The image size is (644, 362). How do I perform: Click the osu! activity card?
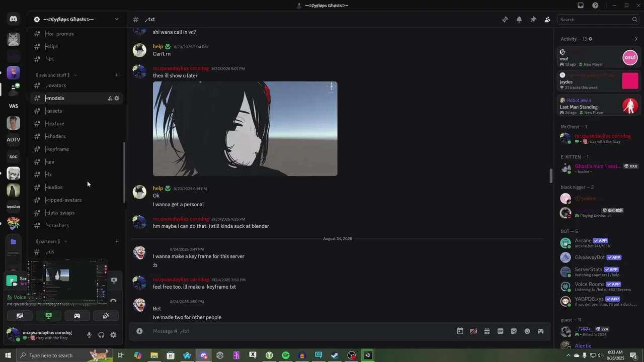click(x=599, y=57)
